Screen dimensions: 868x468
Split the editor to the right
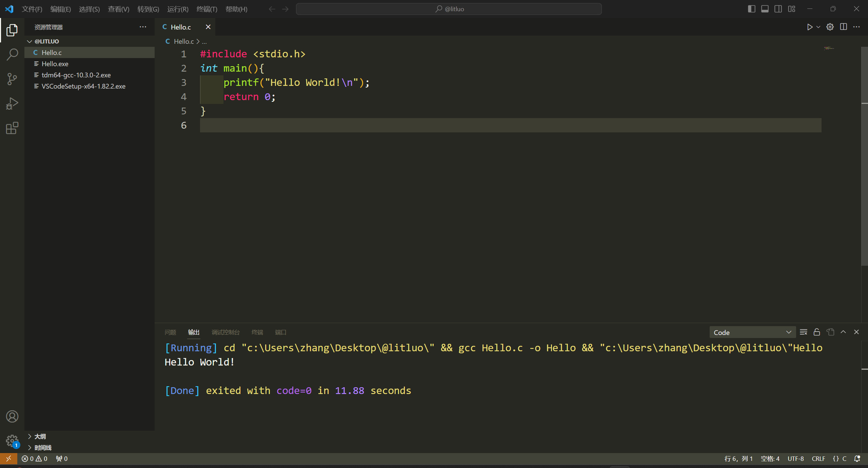844,27
